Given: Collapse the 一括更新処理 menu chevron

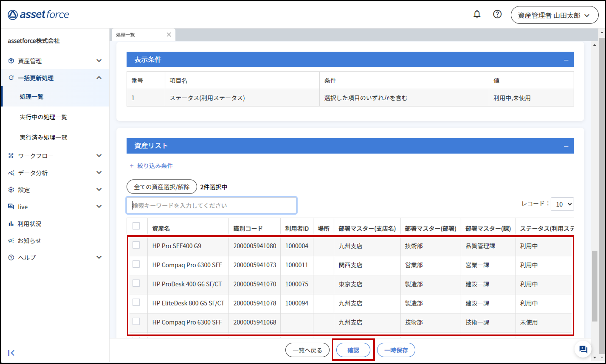Looking at the screenshot, I should (99, 78).
